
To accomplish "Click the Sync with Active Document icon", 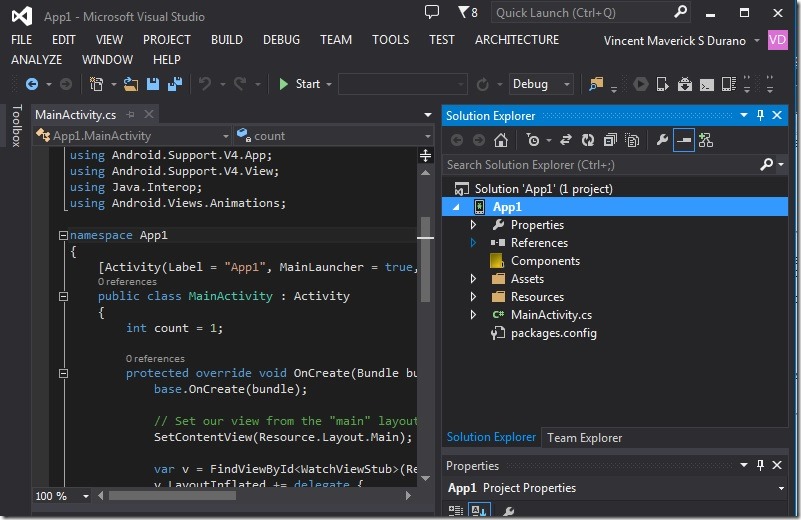I will (x=565, y=141).
